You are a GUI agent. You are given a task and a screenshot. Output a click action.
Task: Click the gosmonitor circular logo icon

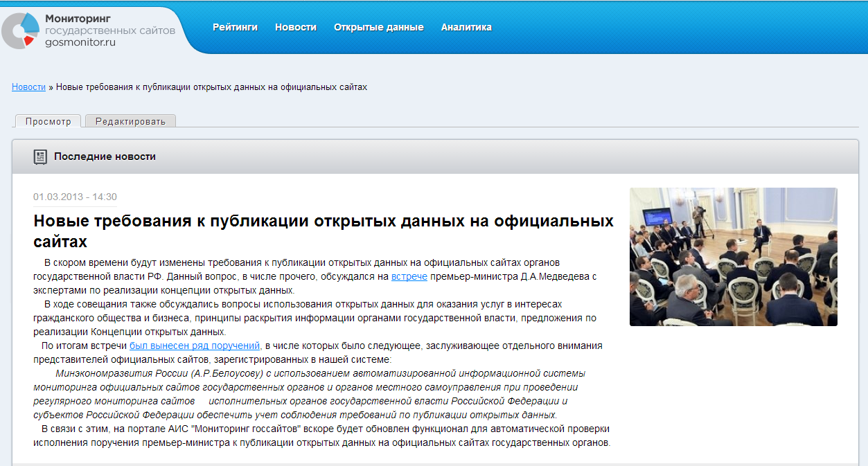[x=21, y=30]
